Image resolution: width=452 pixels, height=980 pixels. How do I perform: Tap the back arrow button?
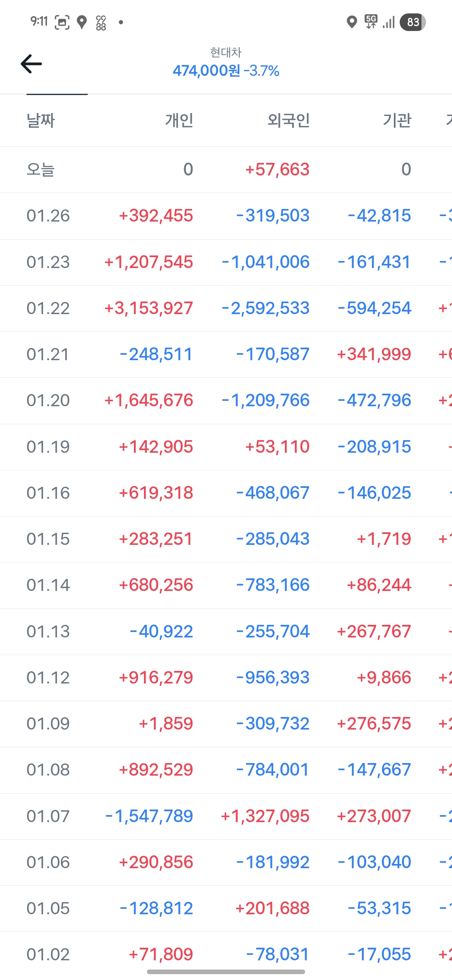click(x=31, y=64)
